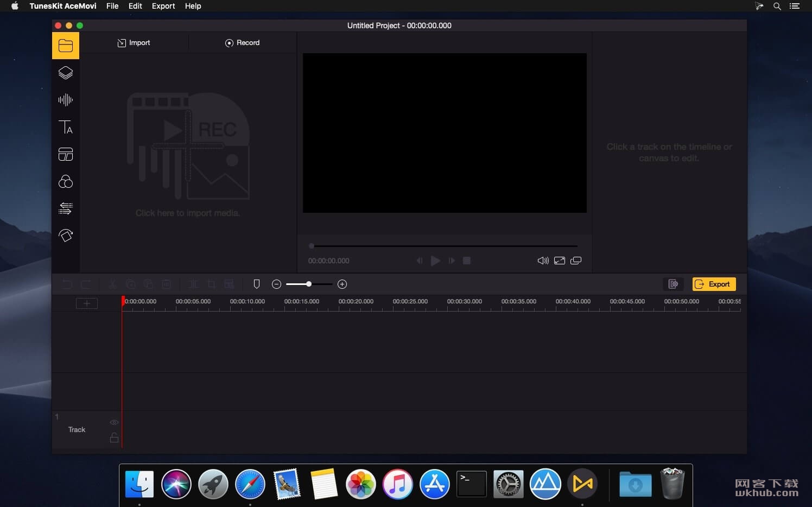Toggle Track 1 visibility eye

pos(114,422)
